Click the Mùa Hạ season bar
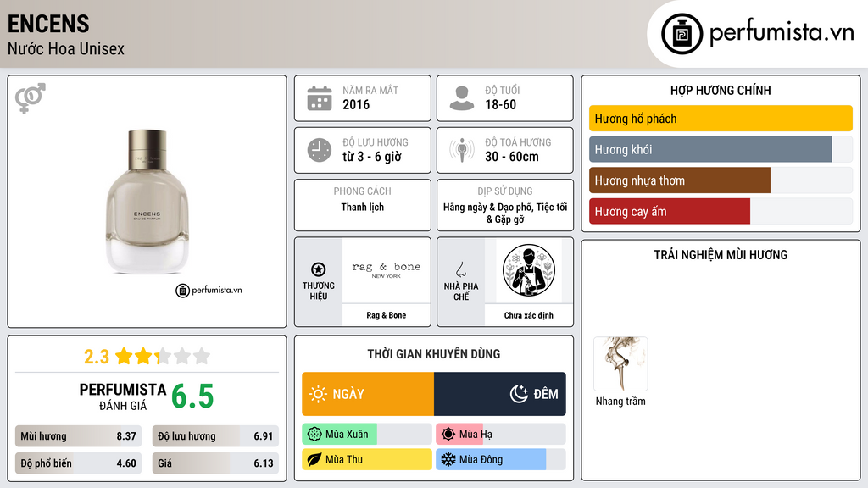 click(501, 435)
